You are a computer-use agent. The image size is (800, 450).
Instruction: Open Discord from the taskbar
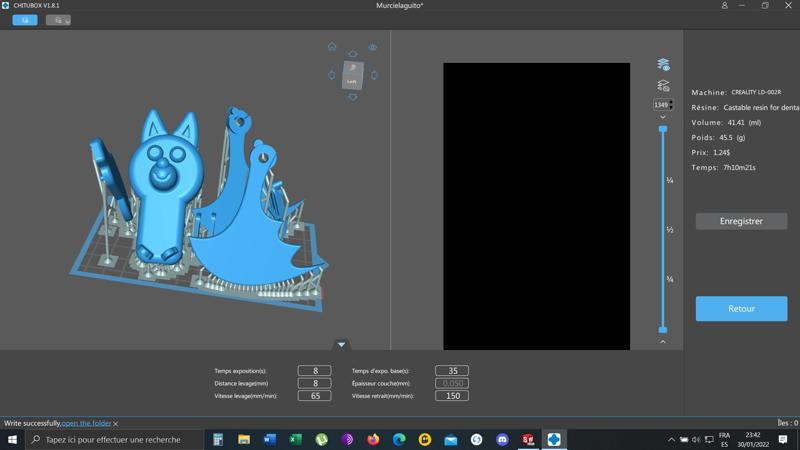(503, 439)
